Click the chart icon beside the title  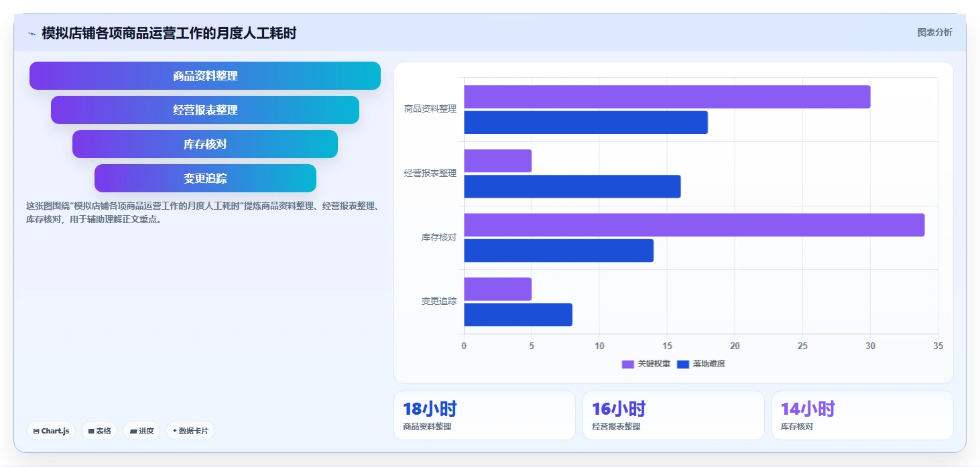pos(32,34)
